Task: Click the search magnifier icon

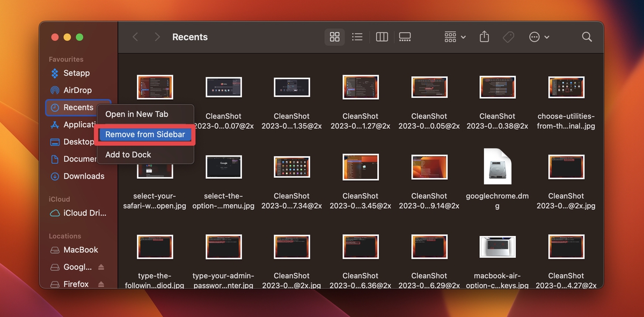Action: pos(587,37)
